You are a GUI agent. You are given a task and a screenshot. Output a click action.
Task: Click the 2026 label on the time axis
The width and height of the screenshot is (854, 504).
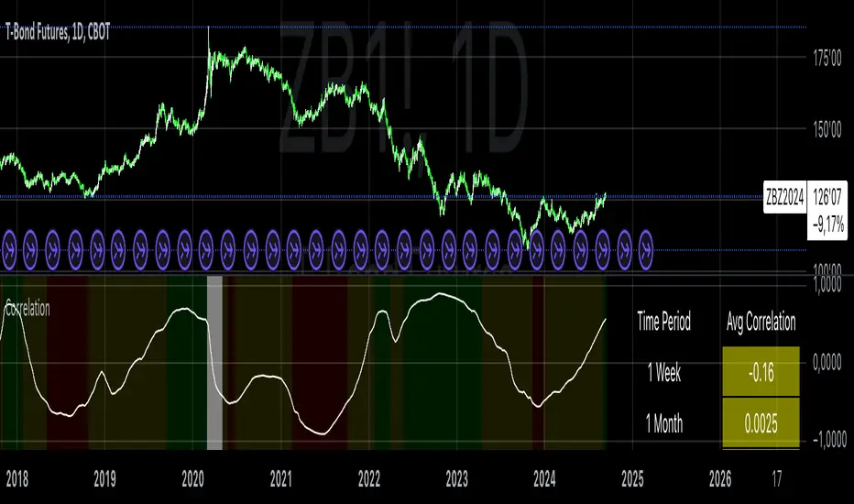point(720,479)
